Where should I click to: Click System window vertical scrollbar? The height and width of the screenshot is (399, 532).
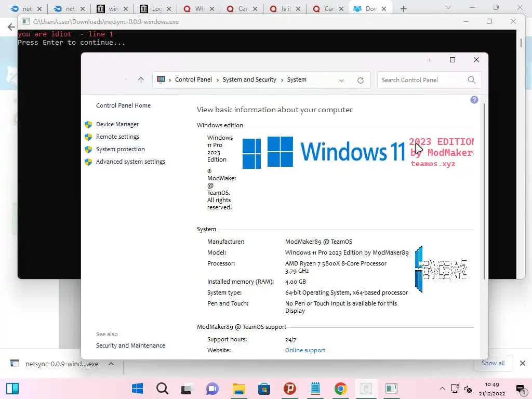(x=484, y=191)
